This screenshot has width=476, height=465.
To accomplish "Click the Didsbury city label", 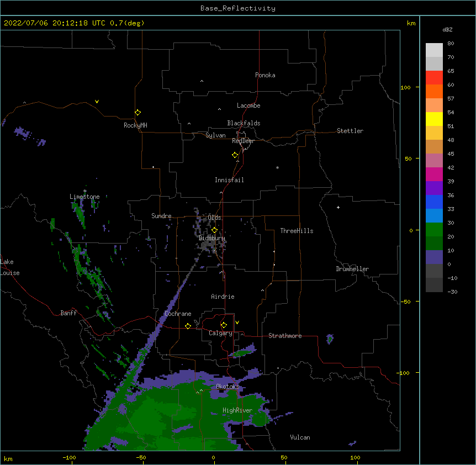I will coord(211,238).
